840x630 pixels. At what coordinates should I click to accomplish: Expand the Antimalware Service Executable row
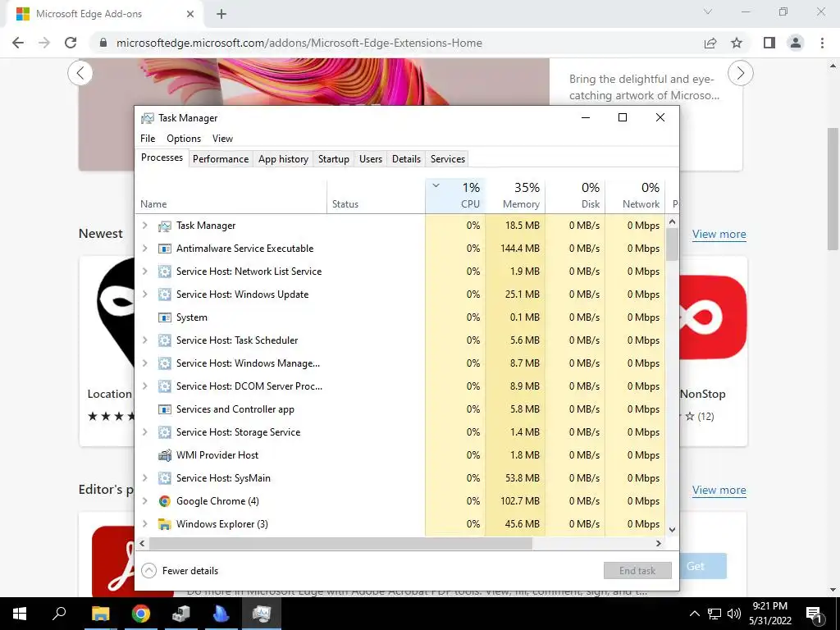click(144, 249)
